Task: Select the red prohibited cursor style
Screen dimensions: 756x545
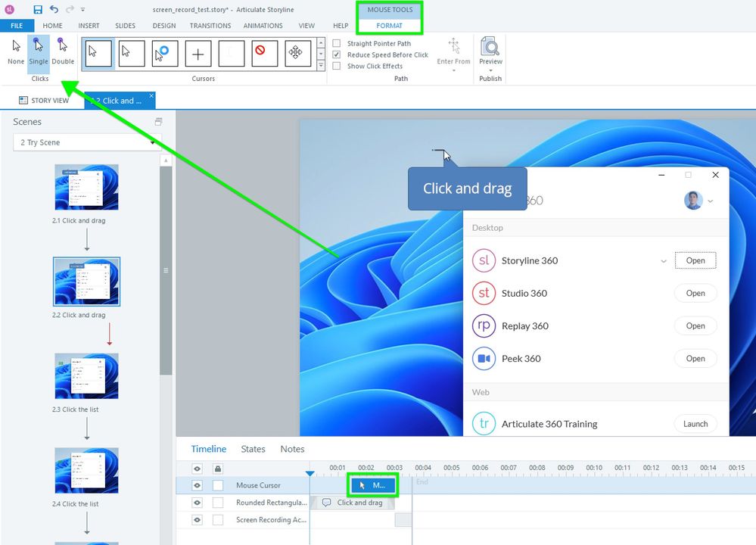Action: pyautogui.click(x=259, y=54)
